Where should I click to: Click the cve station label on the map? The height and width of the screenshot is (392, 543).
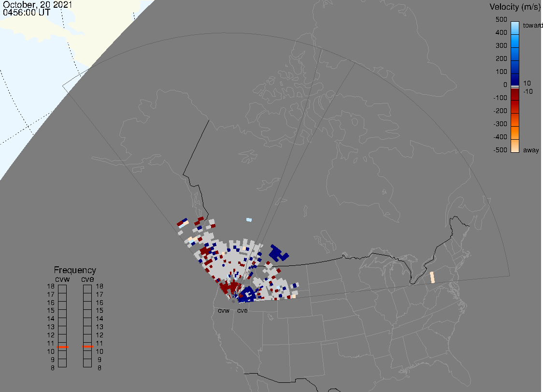[243, 311]
